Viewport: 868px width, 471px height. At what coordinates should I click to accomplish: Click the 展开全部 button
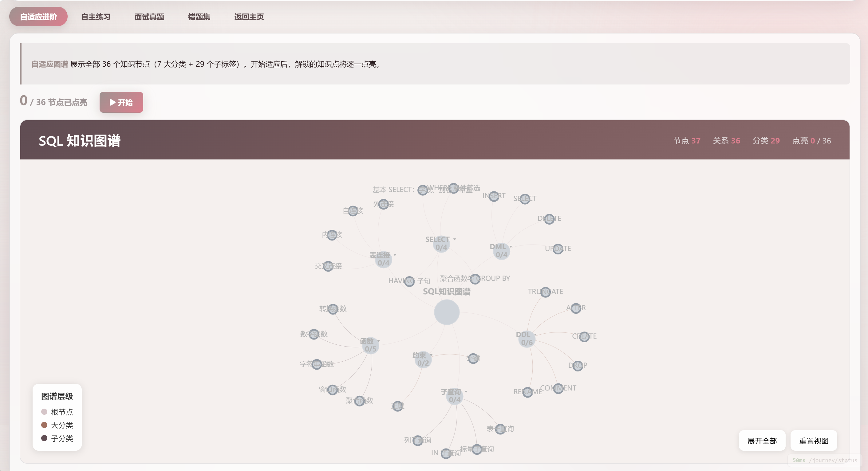[762, 440]
